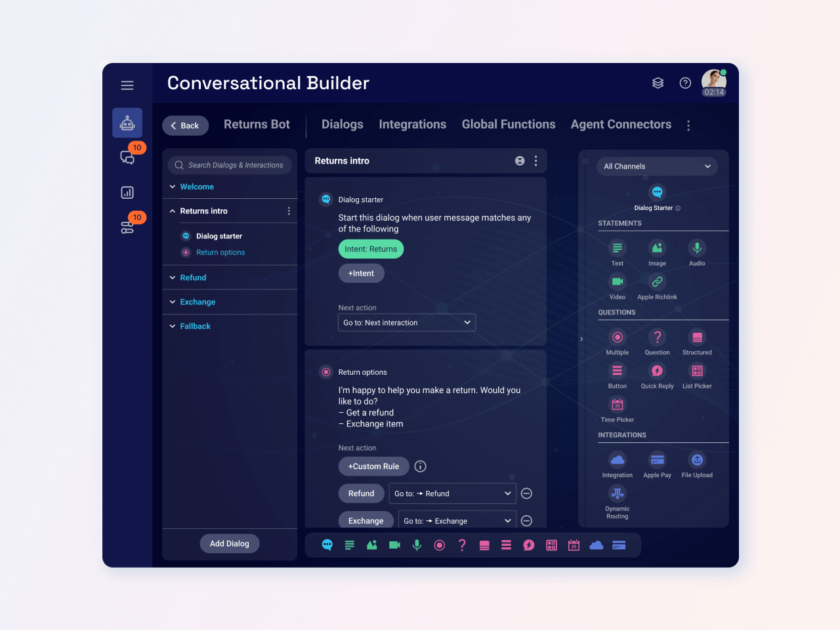Image resolution: width=840 pixels, height=630 pixels.
Task: Add an Audio statement from palette
Action: click(697, 248)
